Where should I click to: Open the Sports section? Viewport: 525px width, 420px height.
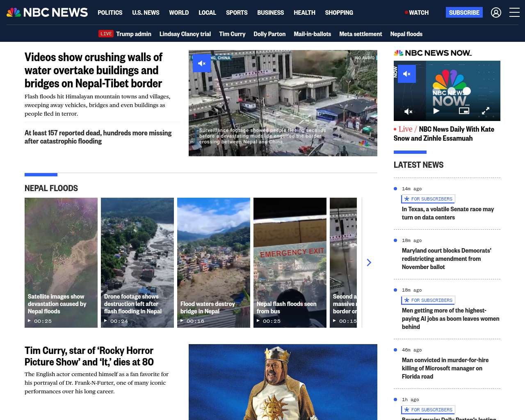click(x=237, y=13)
